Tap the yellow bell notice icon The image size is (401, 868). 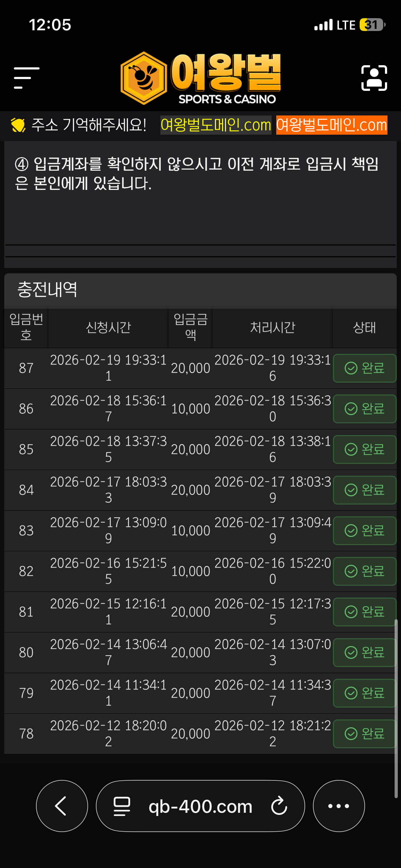(18, 125)
